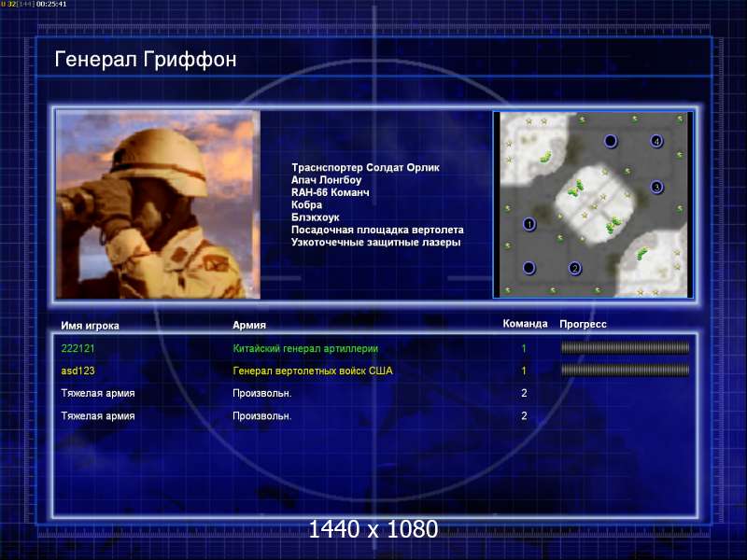
Task: Click the Генерал Гриффон title
Action: tap(146, 60)
